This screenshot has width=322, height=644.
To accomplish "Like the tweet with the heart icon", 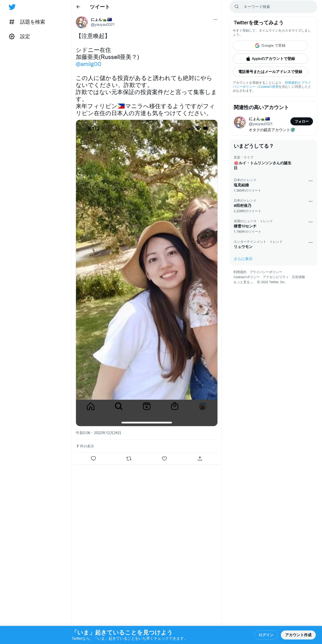I will tap(164, 458).
